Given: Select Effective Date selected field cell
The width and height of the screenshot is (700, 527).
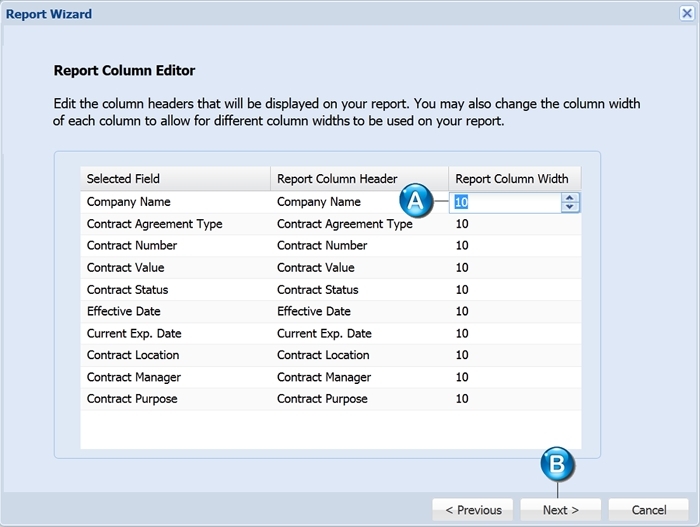Looking at the screenshot, I should (175, 311).
